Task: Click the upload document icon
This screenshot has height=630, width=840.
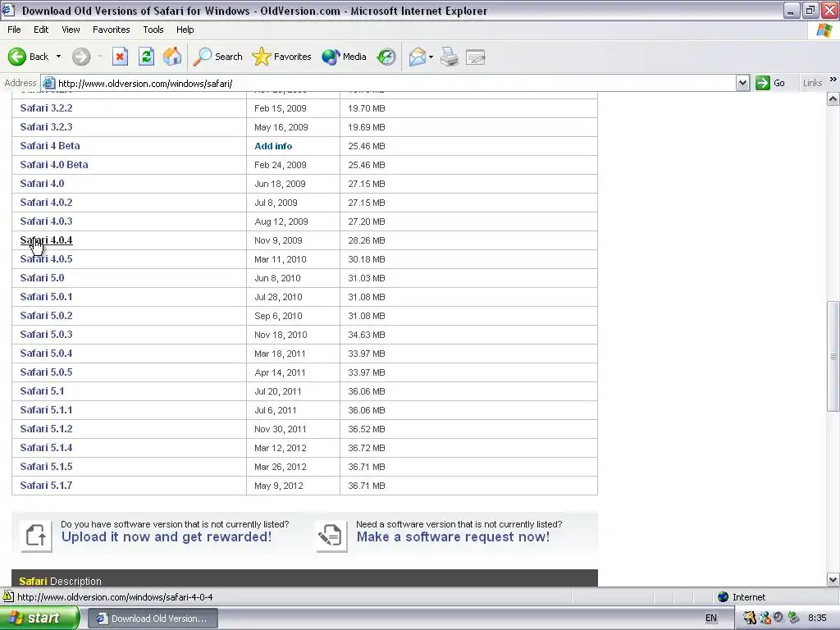Action: coord(36,536)
